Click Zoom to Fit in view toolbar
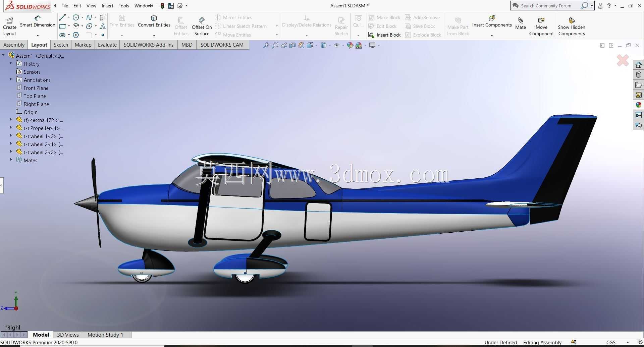Viewport: 644px width, 347px height. click(x=266, y=45)
